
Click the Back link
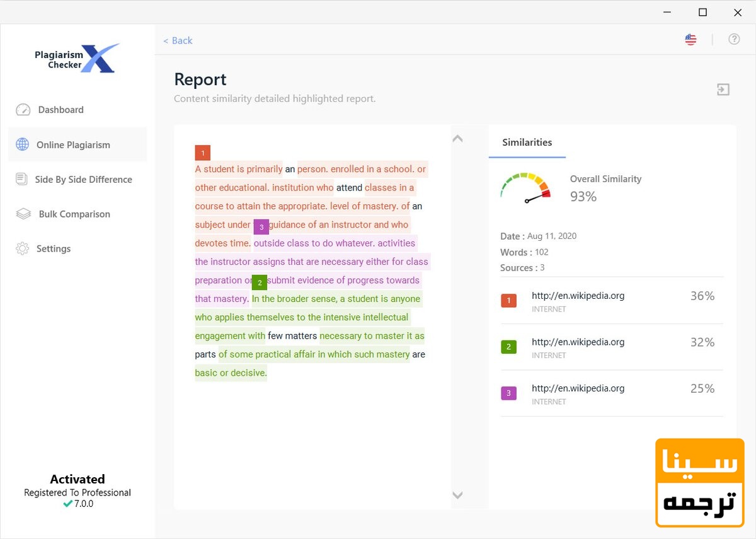click(x=178, y=40)
